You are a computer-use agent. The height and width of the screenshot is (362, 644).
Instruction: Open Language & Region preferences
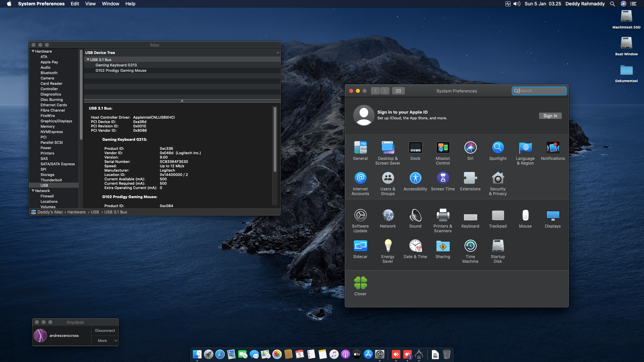(x=525, y=153)
